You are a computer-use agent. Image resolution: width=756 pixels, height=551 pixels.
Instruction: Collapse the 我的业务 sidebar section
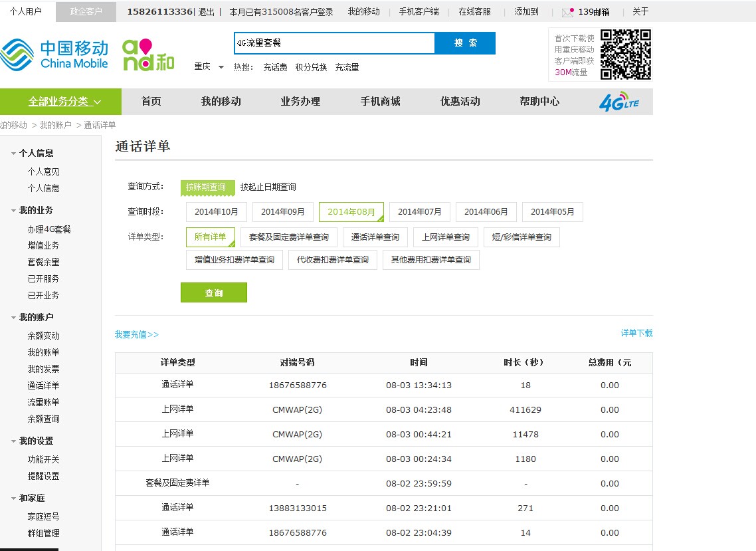[13, 211]
